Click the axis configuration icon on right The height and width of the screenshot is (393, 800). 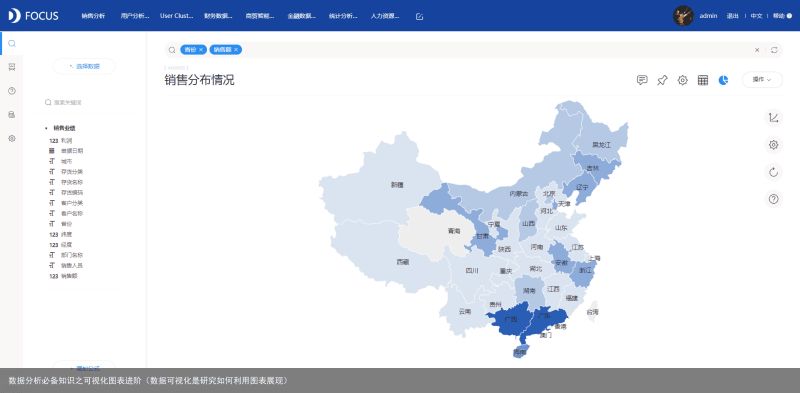773,118
